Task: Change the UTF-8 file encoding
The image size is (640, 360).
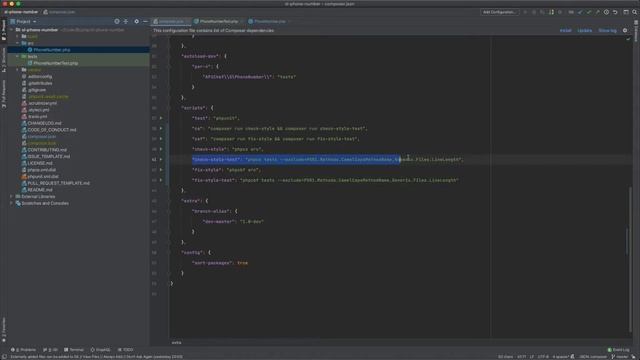Action: coord(543,357)
